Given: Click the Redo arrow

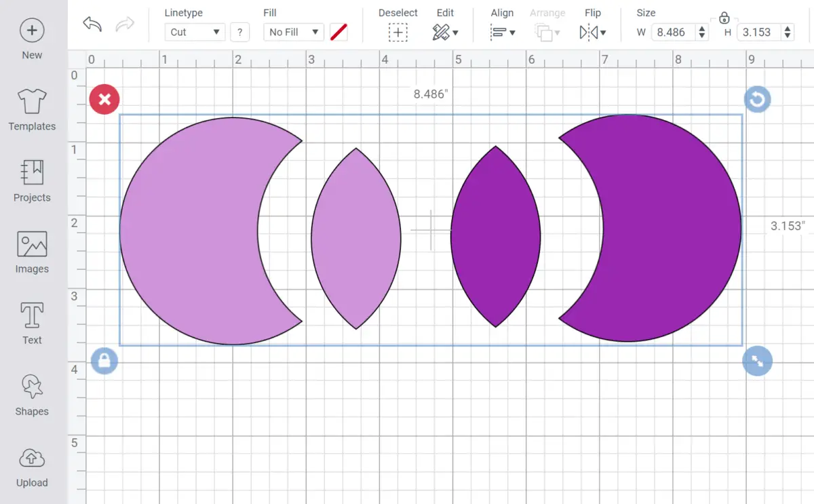Looking at the screenshot, I should tap(125, 24).
